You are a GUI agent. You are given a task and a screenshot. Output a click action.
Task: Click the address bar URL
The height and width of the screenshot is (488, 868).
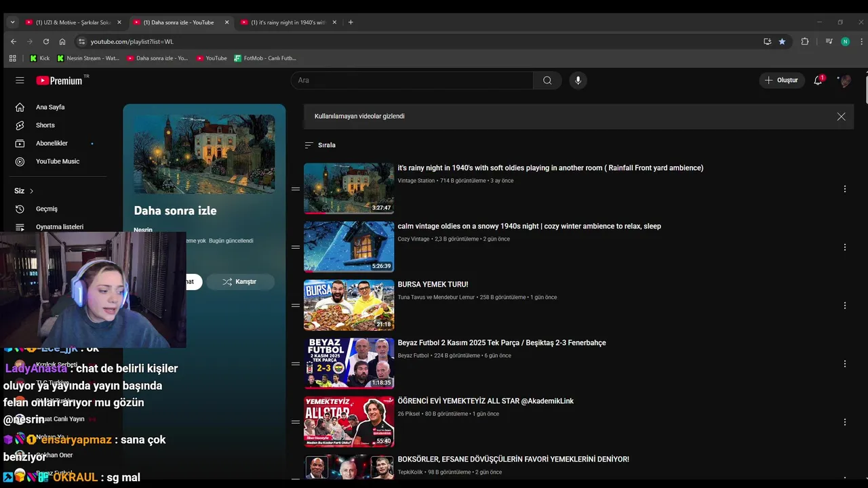tap(132, 41)
